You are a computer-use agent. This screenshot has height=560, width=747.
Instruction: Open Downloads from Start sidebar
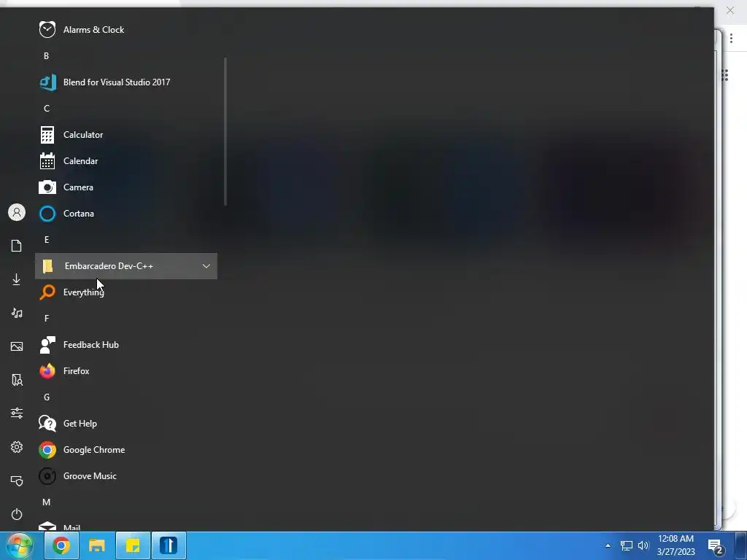coord(17,279)
